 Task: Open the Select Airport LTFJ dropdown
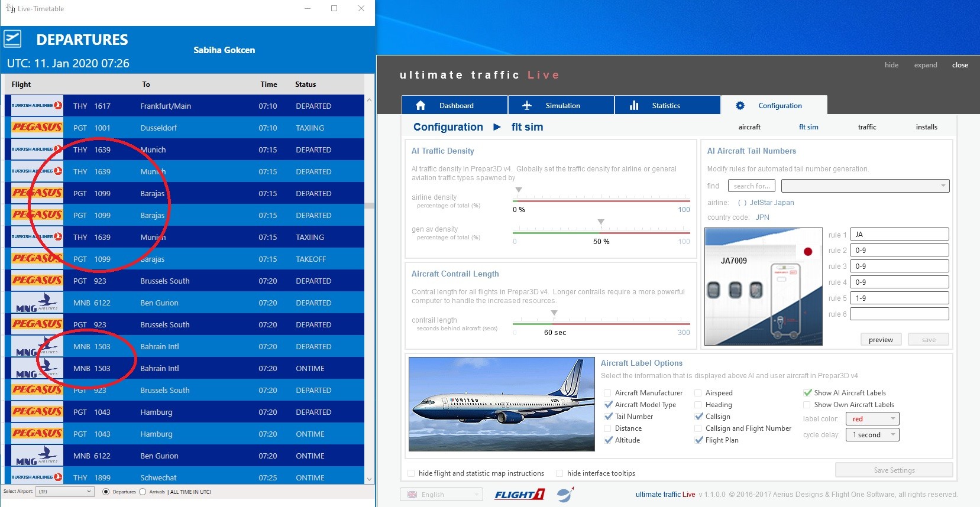pos(65,492)
